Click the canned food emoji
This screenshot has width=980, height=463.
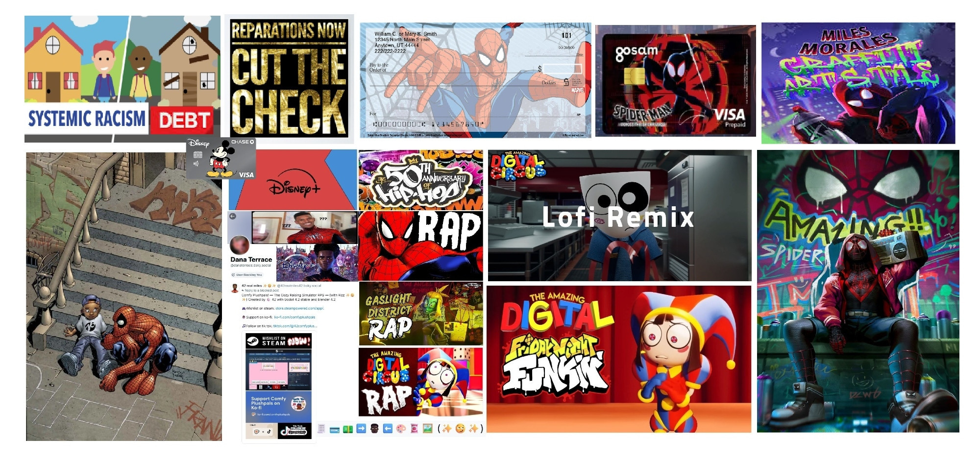(414, 429)
